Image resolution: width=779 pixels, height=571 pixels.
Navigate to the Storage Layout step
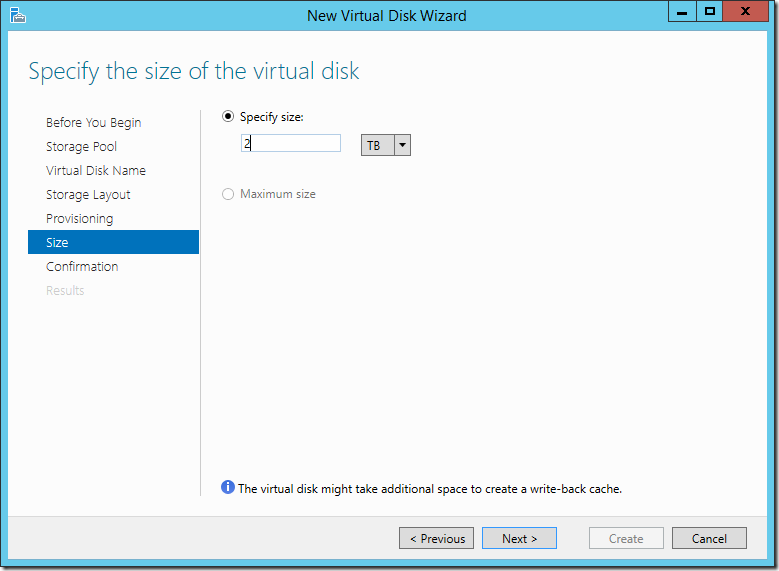(x=88, y=195)
